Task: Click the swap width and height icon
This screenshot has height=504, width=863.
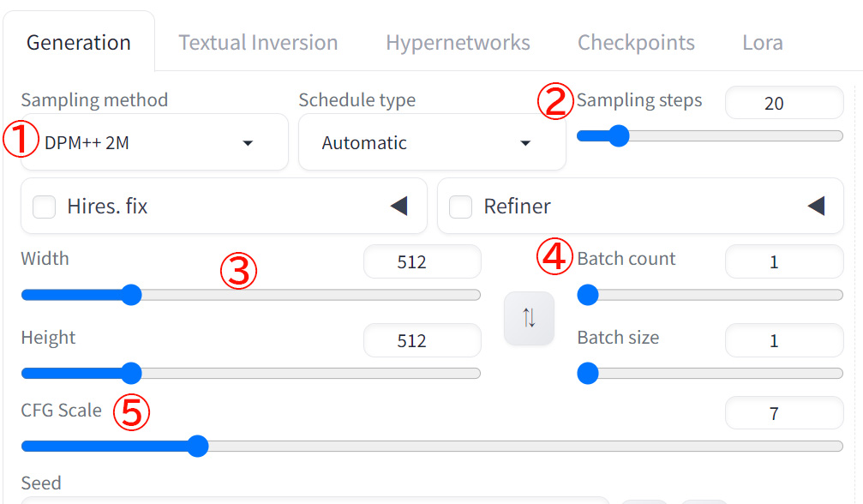Action: point(529,318)
